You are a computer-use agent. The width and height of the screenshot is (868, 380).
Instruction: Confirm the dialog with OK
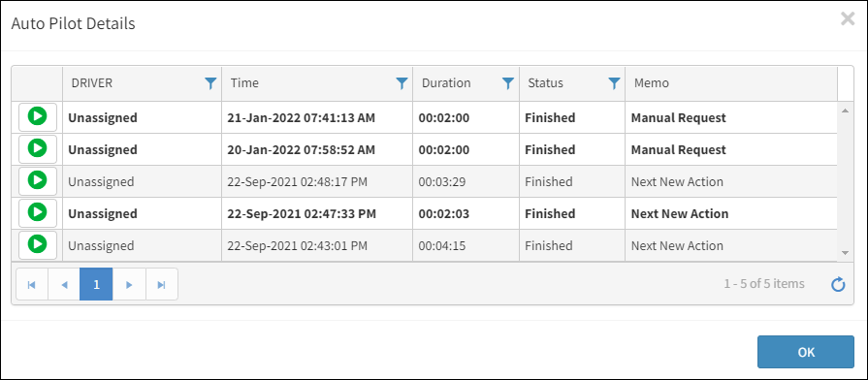click(806, 352)
